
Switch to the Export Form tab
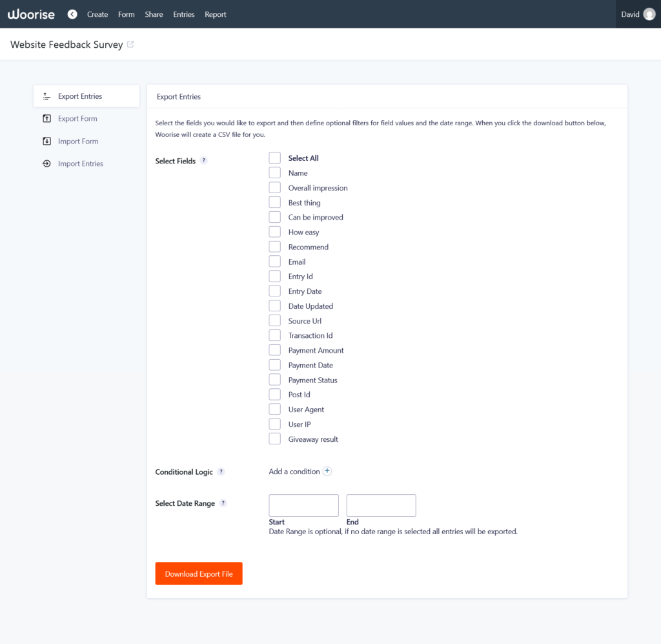tap(86, 118)
